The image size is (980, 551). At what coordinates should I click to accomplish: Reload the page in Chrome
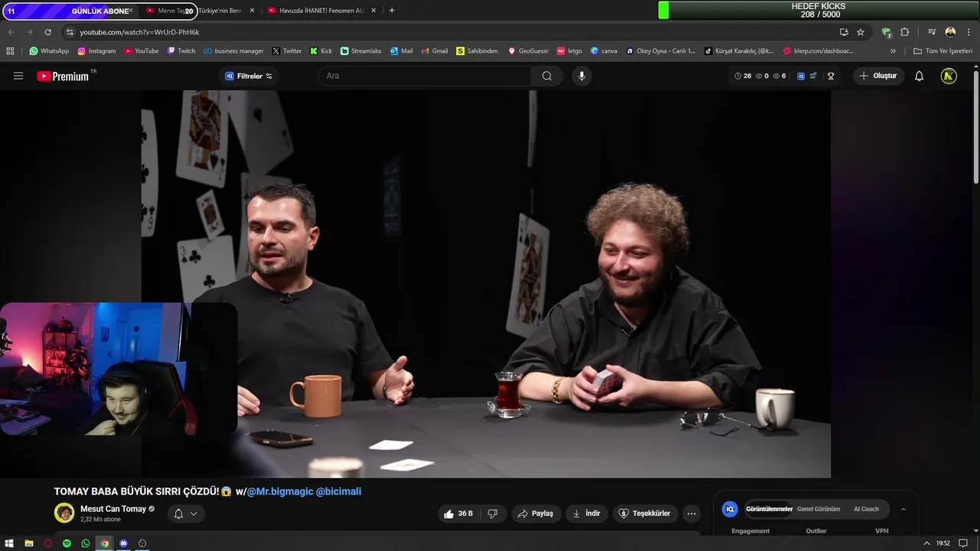47,32
